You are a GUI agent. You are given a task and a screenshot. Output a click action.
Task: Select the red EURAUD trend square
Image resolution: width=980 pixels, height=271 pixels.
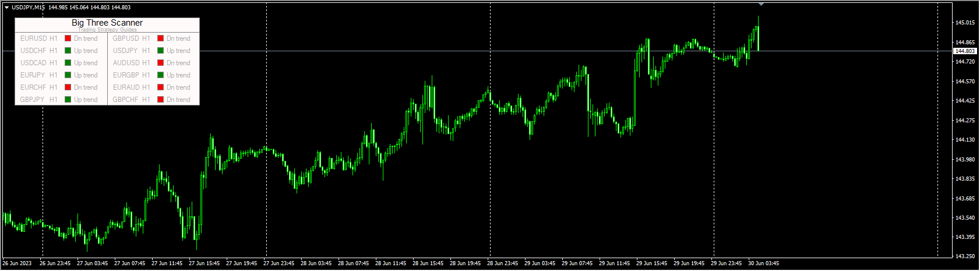click(160, 87)
